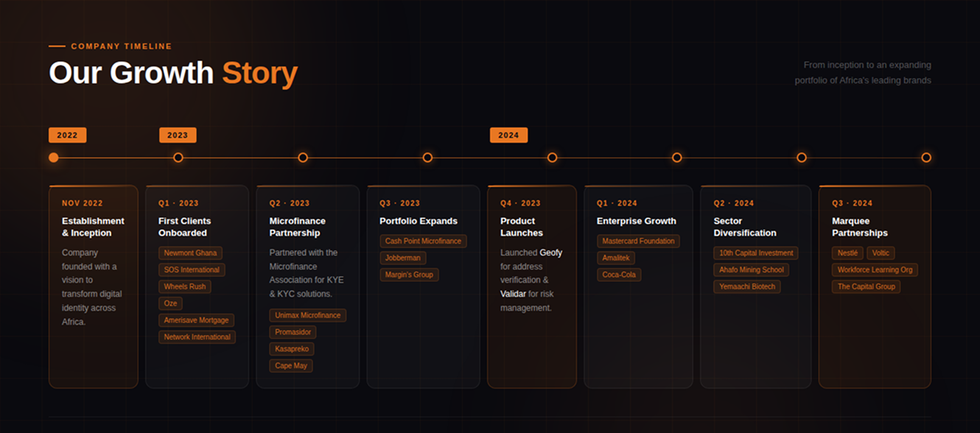980x433 pixels.
Task: Click the Wheels Rush tag
Action: tap(185, 286)
